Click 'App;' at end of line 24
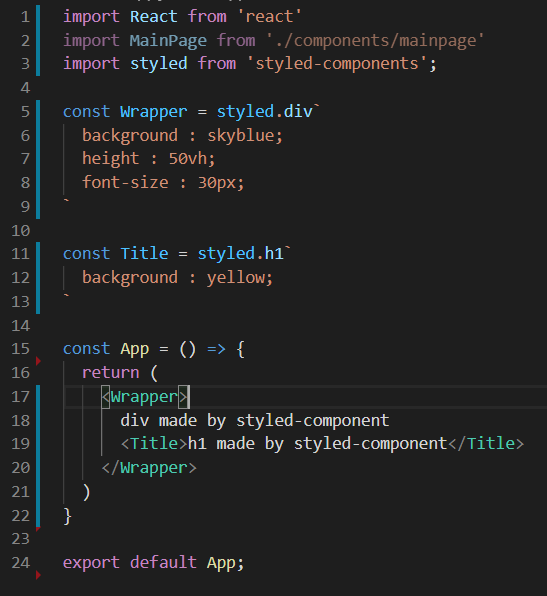 [225, 563]
